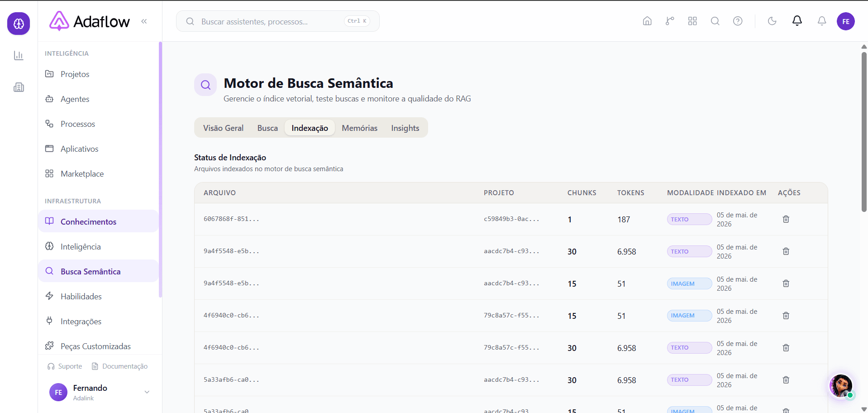Open the Suporte link
The width and height of the screenshot is (868, 413).
[x=65, y=366]
